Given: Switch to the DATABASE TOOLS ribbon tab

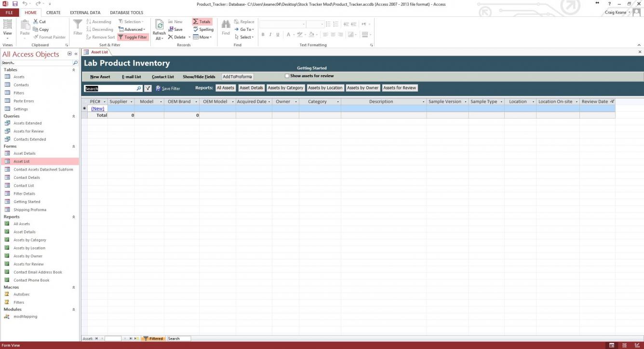Looking at the screenshot, I should (126, 13).
